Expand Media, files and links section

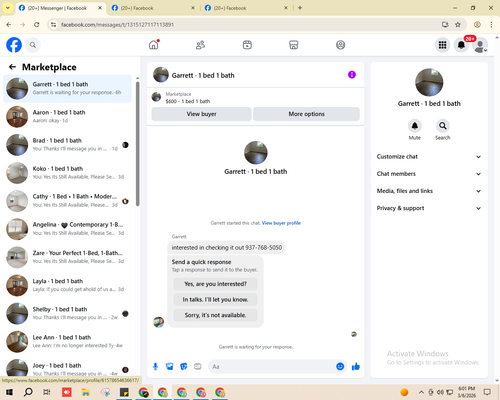tap(429, 191)
